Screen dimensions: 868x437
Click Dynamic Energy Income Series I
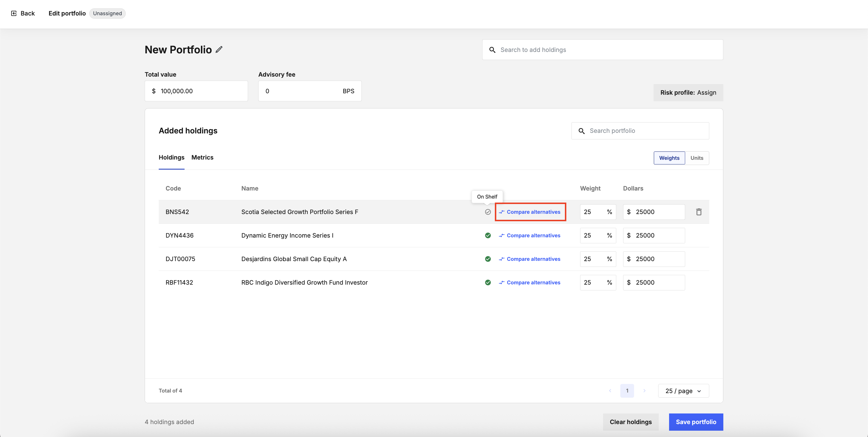[x=287, y=236]
